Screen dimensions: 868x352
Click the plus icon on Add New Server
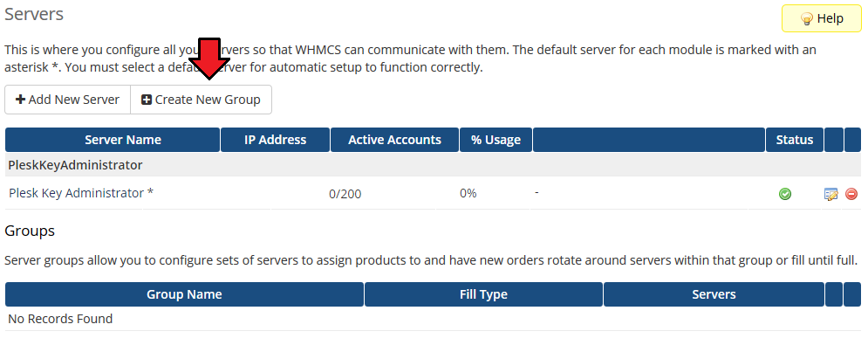point(20,100)
